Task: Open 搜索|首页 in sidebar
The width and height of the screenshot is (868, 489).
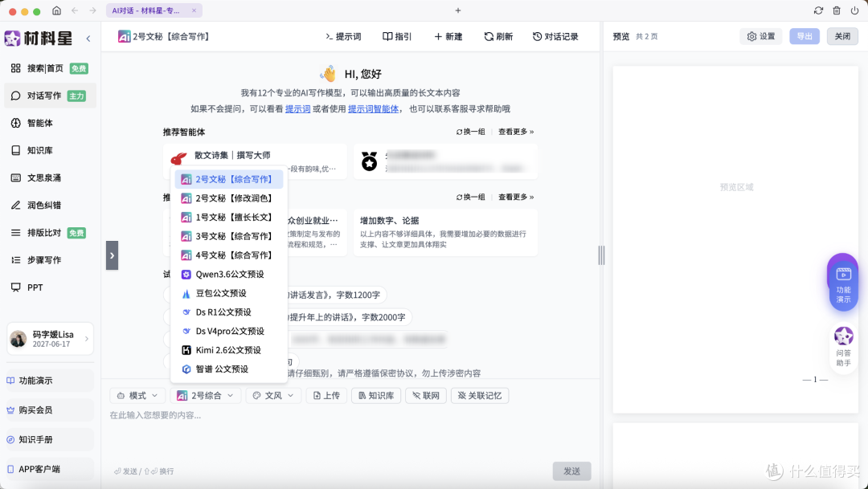Action: [50, 68]
